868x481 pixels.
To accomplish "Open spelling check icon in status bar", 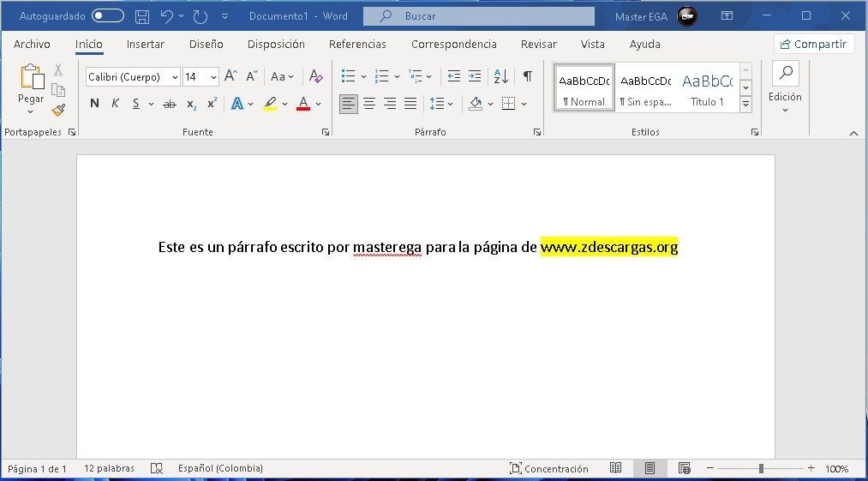I will click(x=157, y=469).
